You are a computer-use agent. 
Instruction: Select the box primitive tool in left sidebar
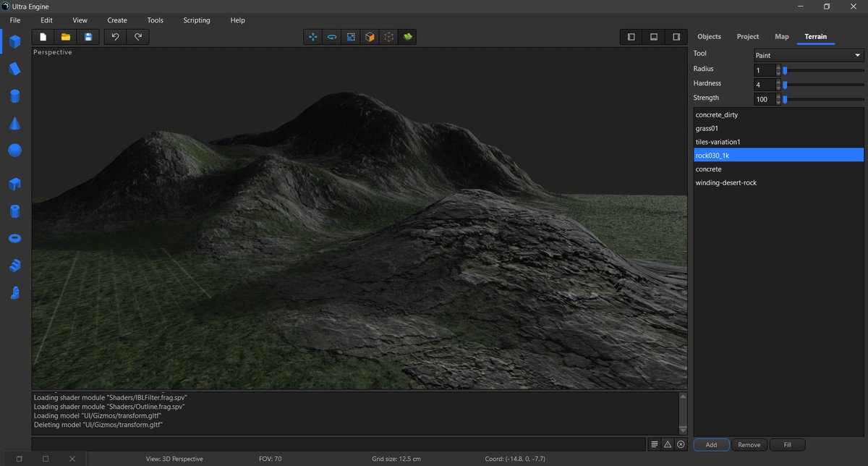(x=14, y=41)
